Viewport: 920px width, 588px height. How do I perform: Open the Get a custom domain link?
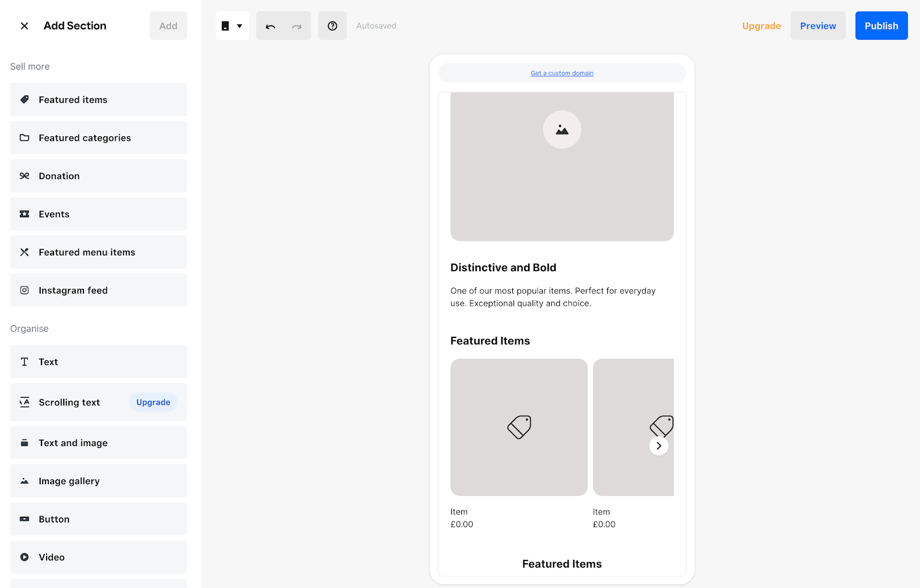coord(562,72)
